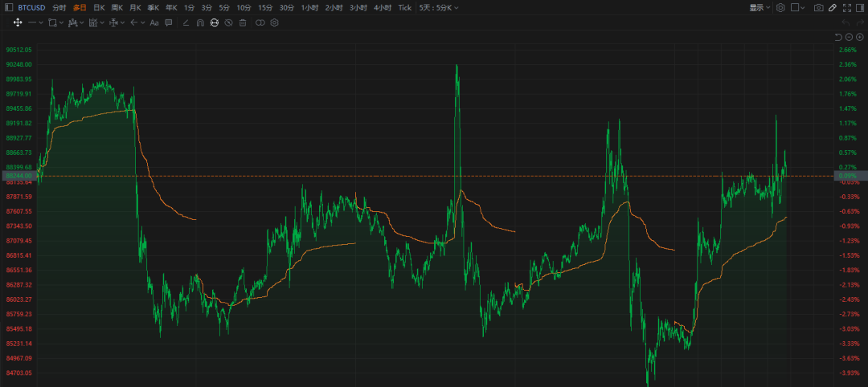Click the trash icon to delete drawings
868x387 pixels.
(242, 22)
